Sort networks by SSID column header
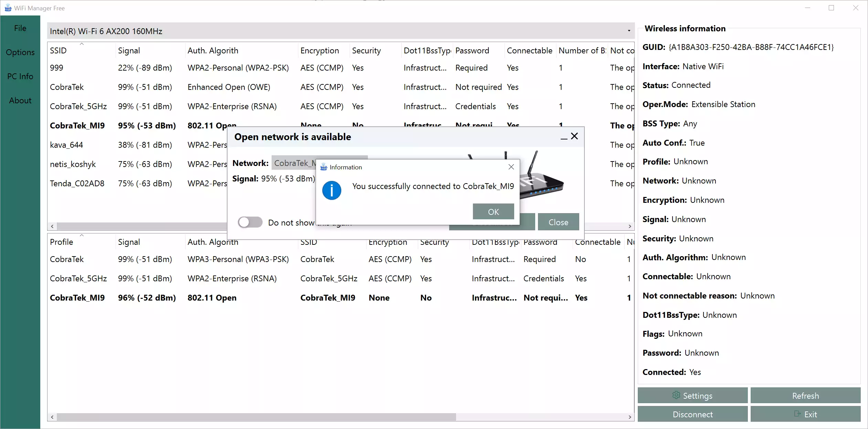Screen dimensions: 868x429 [81, 51]
